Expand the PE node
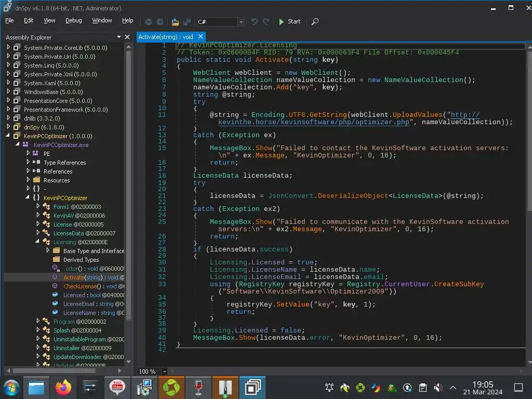Viewport: 532px width, 399px height. (x=28, y=153)
